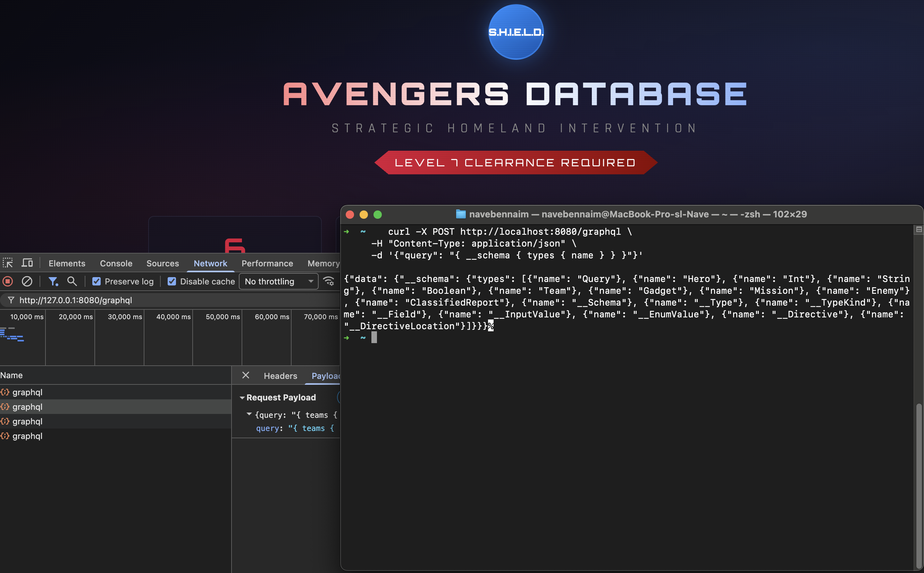Click the 40,000 ms timeline marker
This screenshot has width=924, height=573.
point(173,317)
